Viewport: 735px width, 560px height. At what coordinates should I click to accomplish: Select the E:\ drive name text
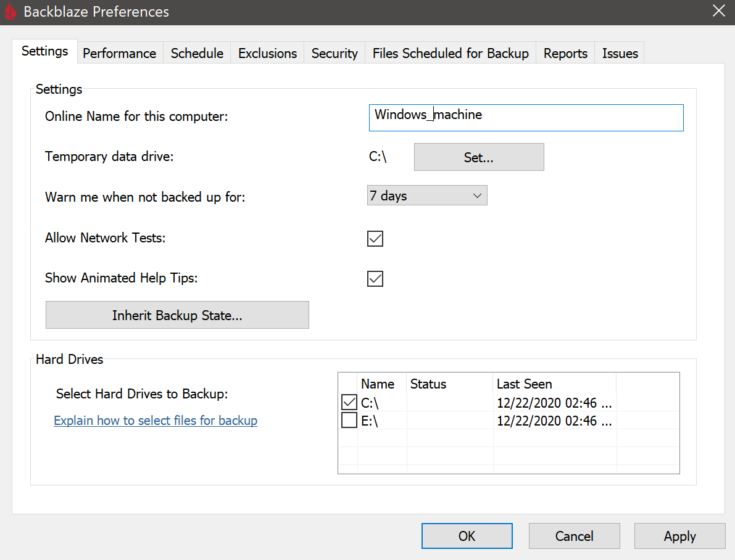pos(370,421)
